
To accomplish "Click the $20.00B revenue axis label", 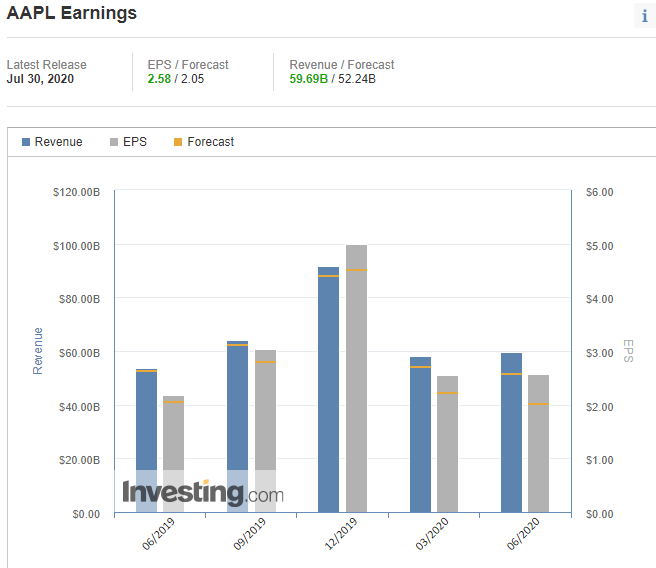I will click(79, 460).
